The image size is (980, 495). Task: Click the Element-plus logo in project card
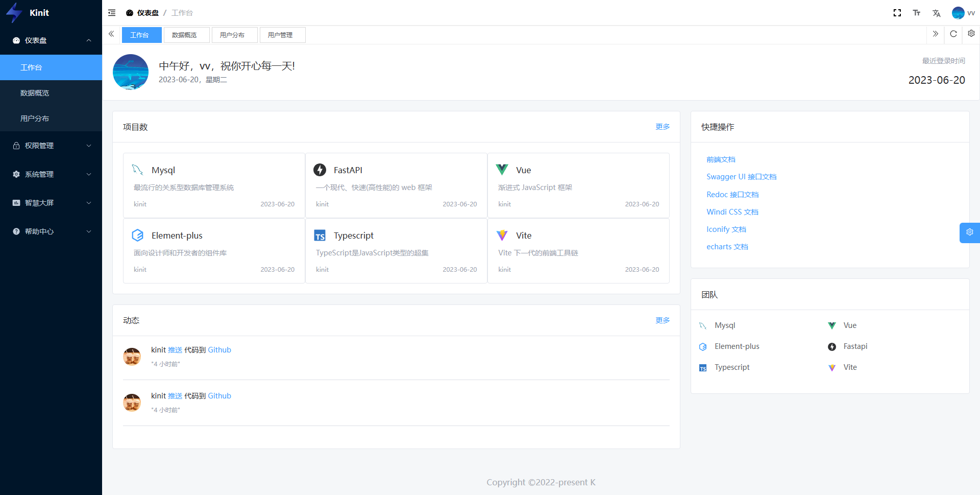(x=138, y=235)
